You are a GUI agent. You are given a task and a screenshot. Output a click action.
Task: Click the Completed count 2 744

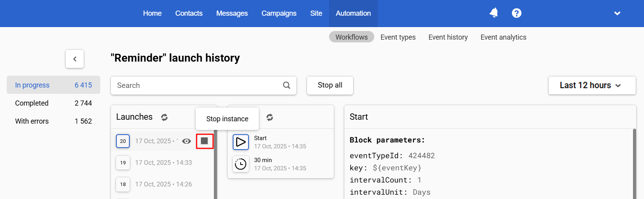tap(83, 103)
